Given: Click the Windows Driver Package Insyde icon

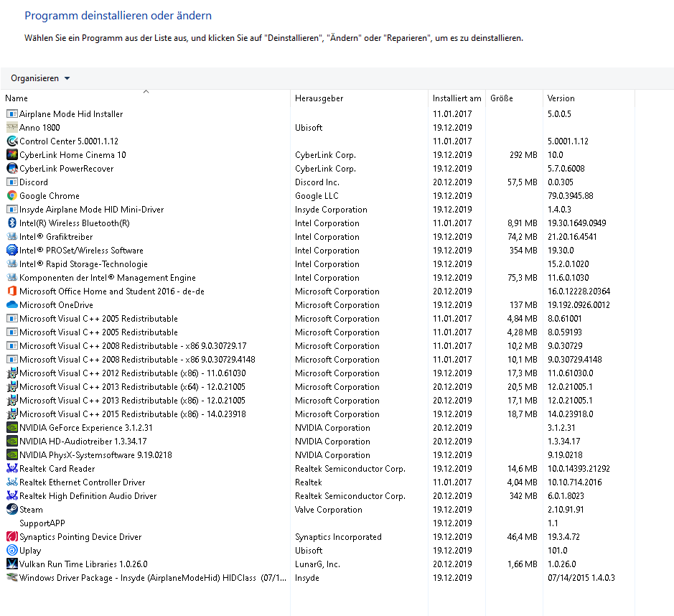Looking at the screenshot, I should tap(12, 578).
